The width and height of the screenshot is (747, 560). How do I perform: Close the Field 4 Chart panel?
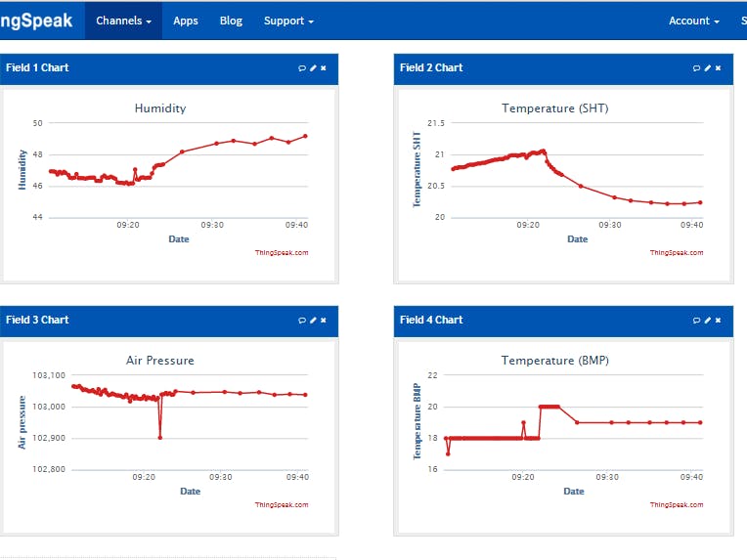point(718,321)
